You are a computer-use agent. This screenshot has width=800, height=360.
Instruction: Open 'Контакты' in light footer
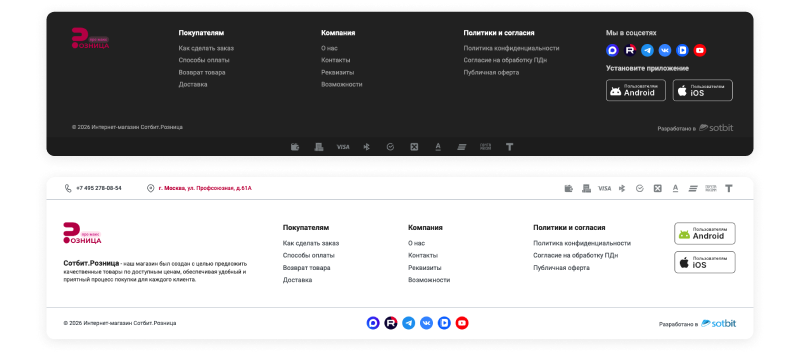click(423, 255)
